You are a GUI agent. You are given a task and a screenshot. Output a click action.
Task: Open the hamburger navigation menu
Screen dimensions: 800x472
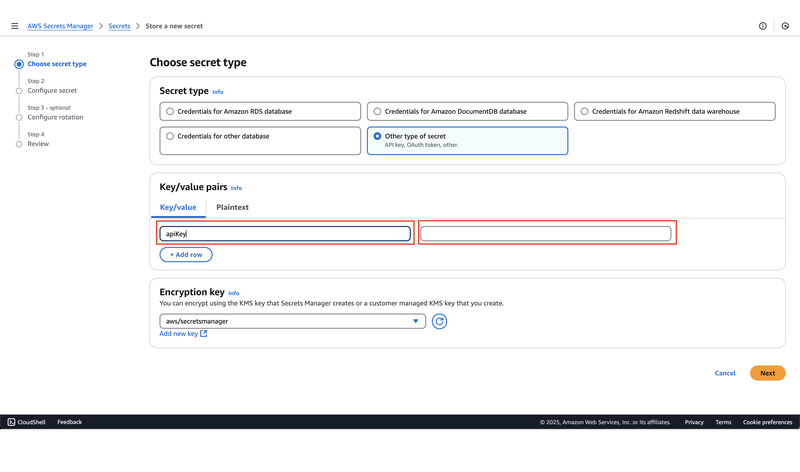[15, 26]
